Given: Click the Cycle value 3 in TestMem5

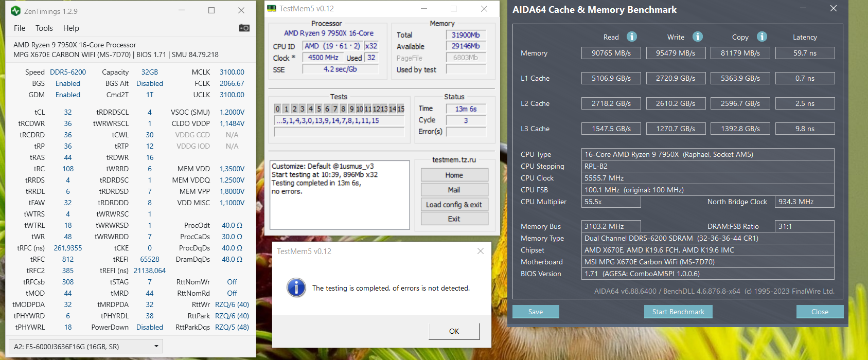Looking at the screenshot, I should coord(466,120).
